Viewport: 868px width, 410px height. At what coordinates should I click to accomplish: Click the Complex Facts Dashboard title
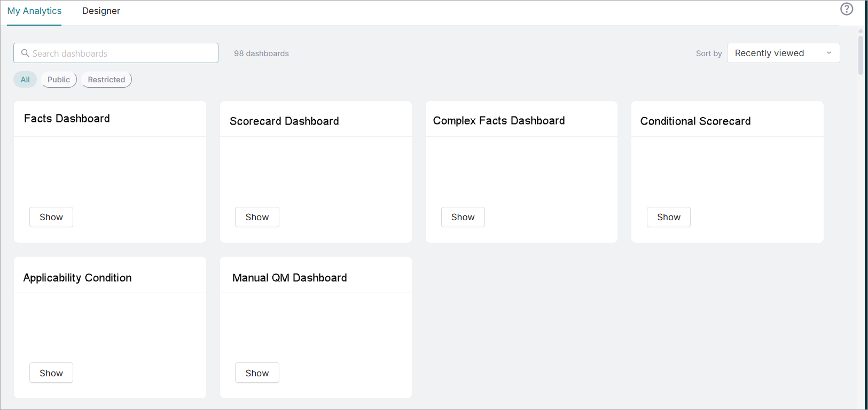499,121
